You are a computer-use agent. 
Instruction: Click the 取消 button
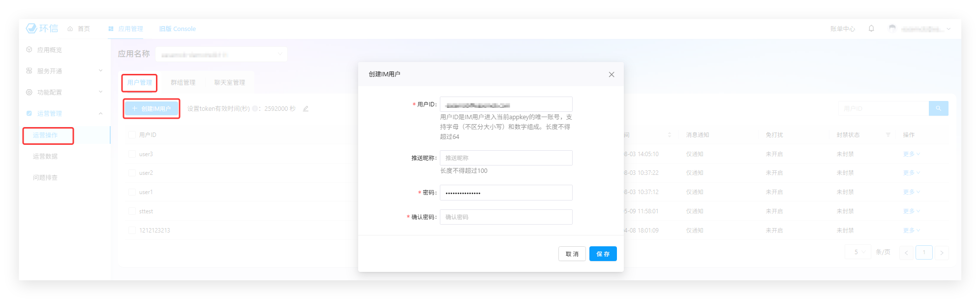572,254
